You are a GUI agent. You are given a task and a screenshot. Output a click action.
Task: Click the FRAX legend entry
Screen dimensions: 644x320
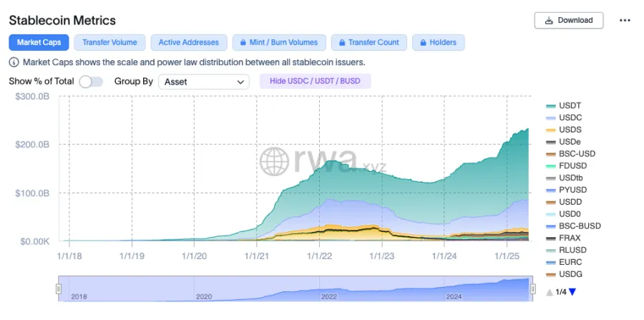point(563,238)
